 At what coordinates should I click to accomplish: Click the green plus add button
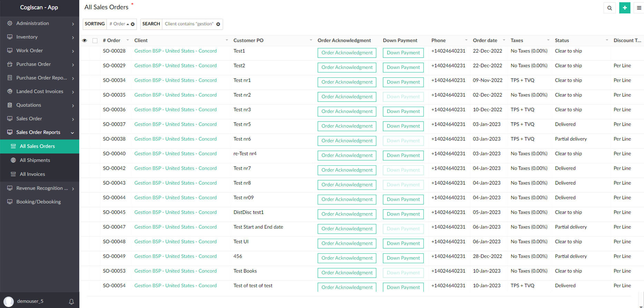[625, 8]
